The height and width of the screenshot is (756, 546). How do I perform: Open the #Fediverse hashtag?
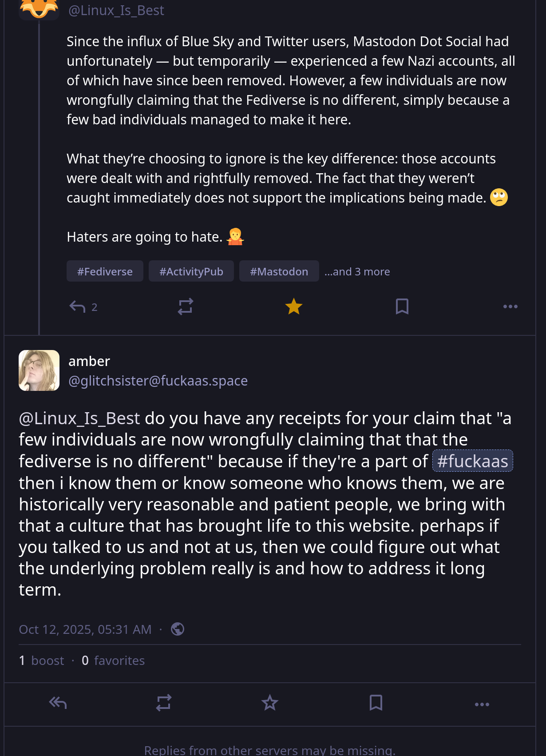(105, 271)
